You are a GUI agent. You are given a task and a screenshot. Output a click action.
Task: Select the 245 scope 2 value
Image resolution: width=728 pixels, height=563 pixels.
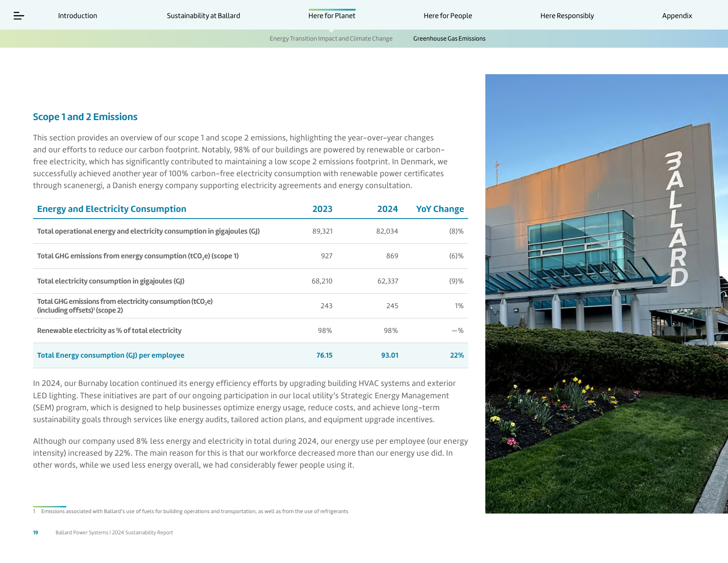pos(392,306)
